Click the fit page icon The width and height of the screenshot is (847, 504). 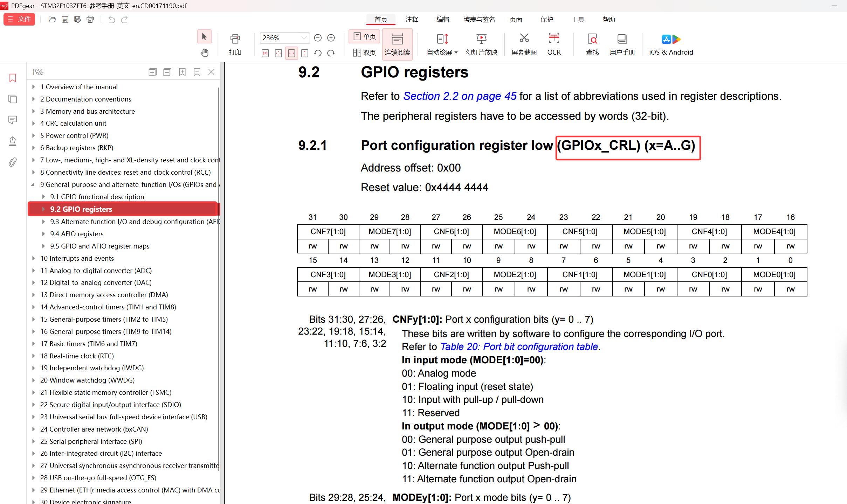coord(278,53)
